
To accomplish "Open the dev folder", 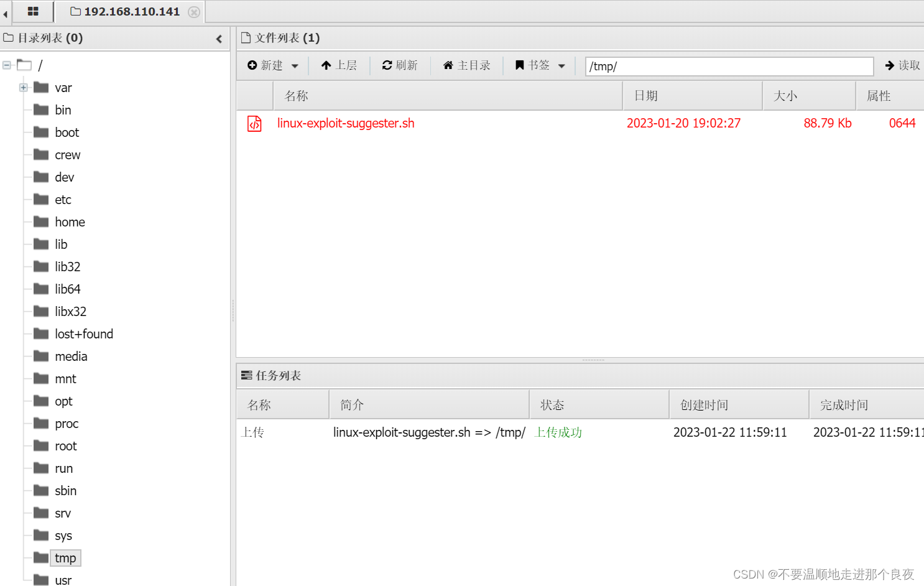I will pos(64,177).
